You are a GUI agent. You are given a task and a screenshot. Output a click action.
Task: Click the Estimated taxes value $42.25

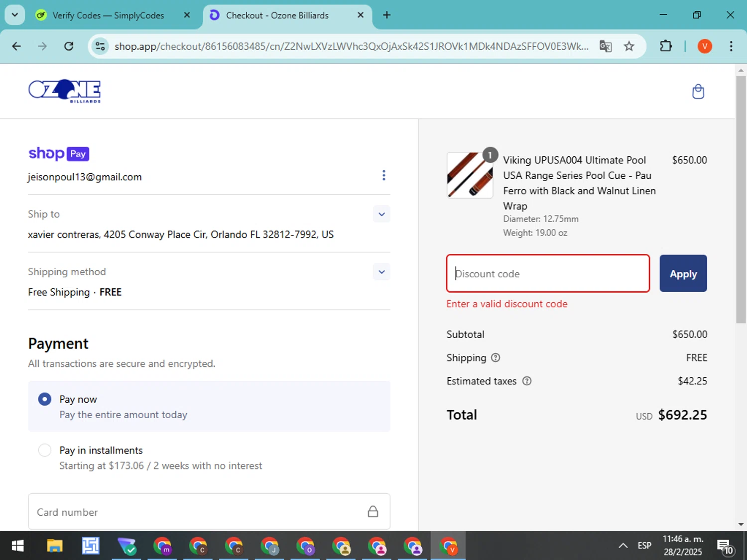tap(692, 381)
